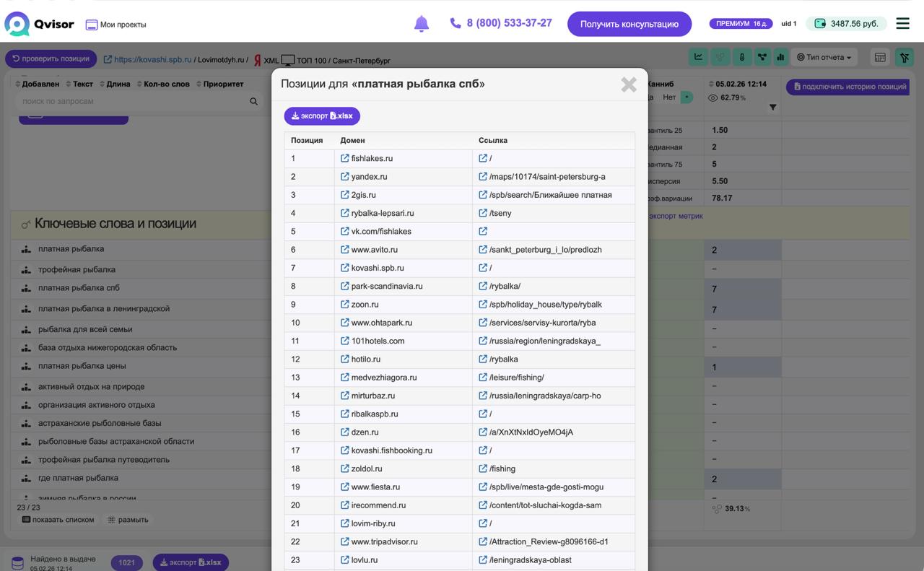Screen dimensions: 924x571
Task: Click the line chart icon in toolbar
Action: point(698,57)
